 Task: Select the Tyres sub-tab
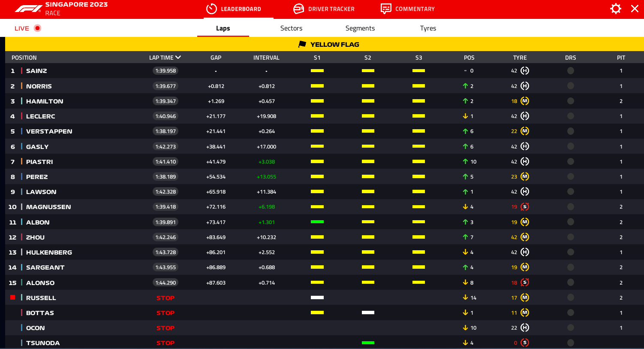click(428, 28)
